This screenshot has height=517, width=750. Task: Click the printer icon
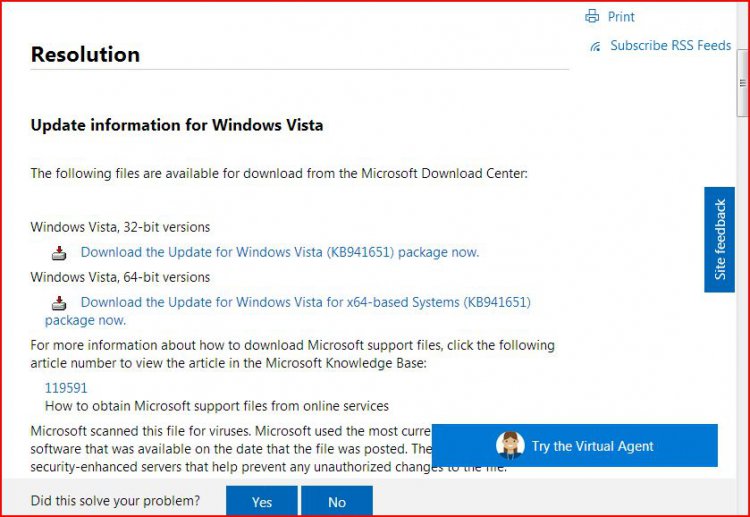coord(592,17)
